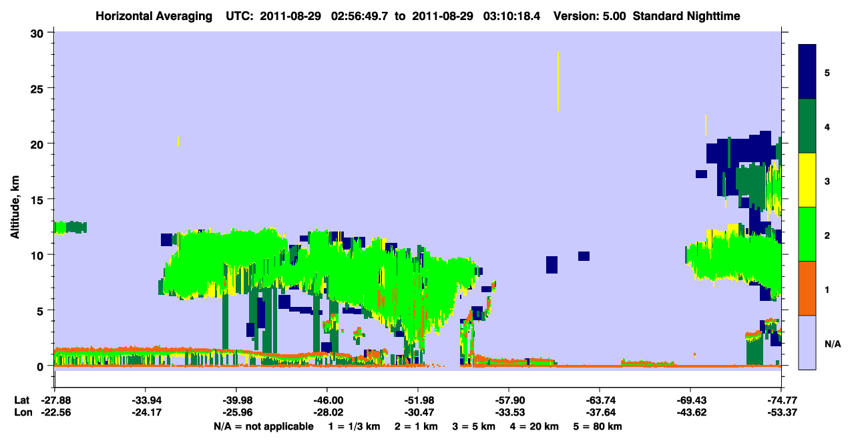Click the '5 = 80 km' legend text
Screen dimensions: 868x445
pyautogui.click(x=597, y=426)
